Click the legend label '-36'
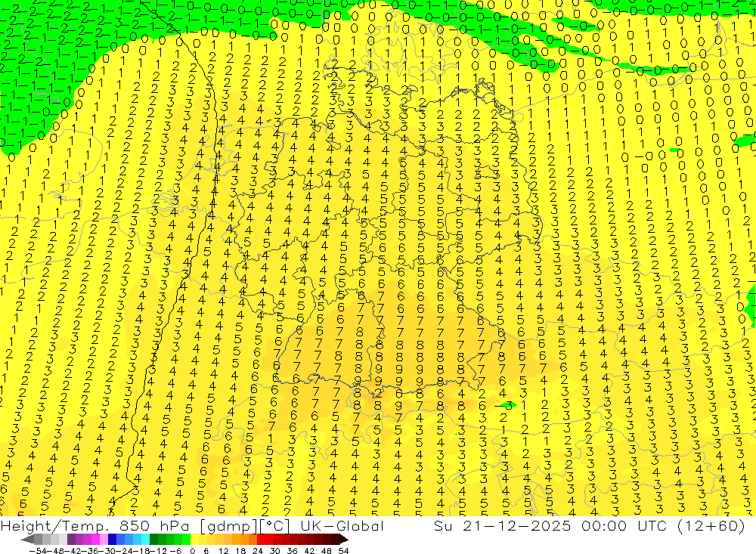756x554 pixels. [x=90, y=551]
